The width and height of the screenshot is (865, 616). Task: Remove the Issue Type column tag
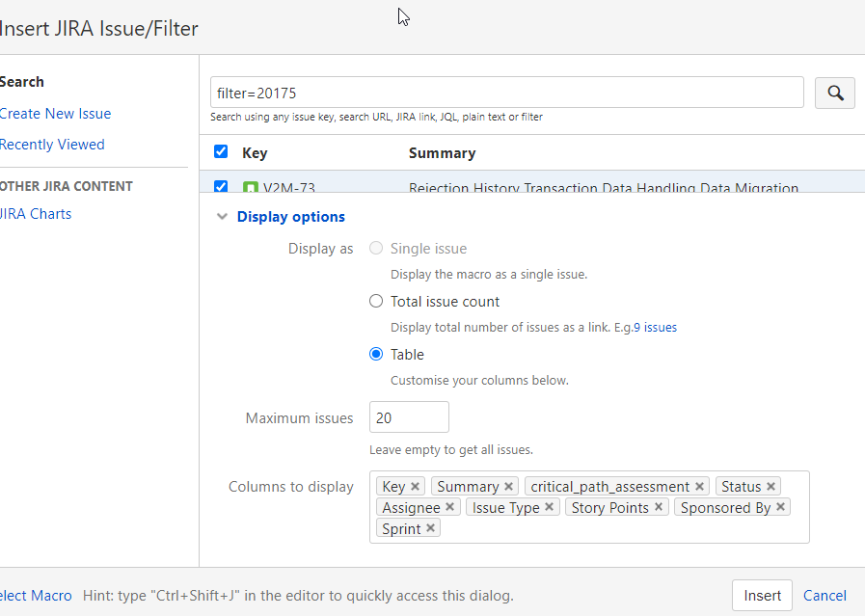tap(549, 507)
